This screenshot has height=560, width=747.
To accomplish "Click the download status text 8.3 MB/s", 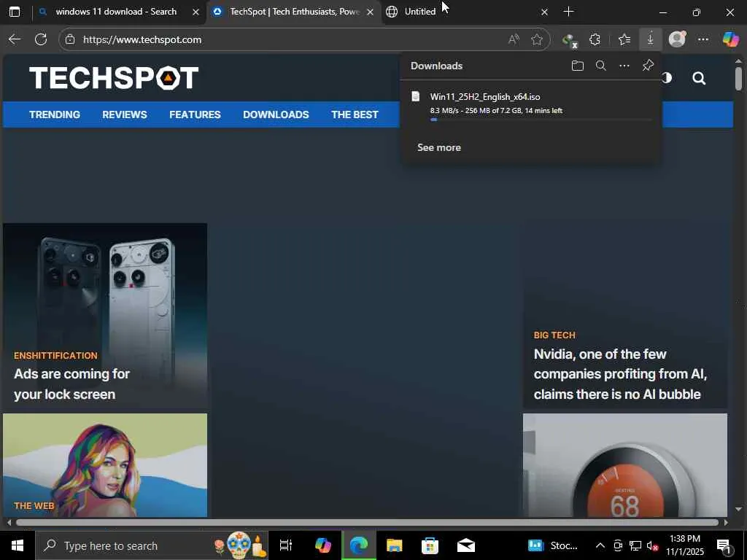I will pos(496,111).
